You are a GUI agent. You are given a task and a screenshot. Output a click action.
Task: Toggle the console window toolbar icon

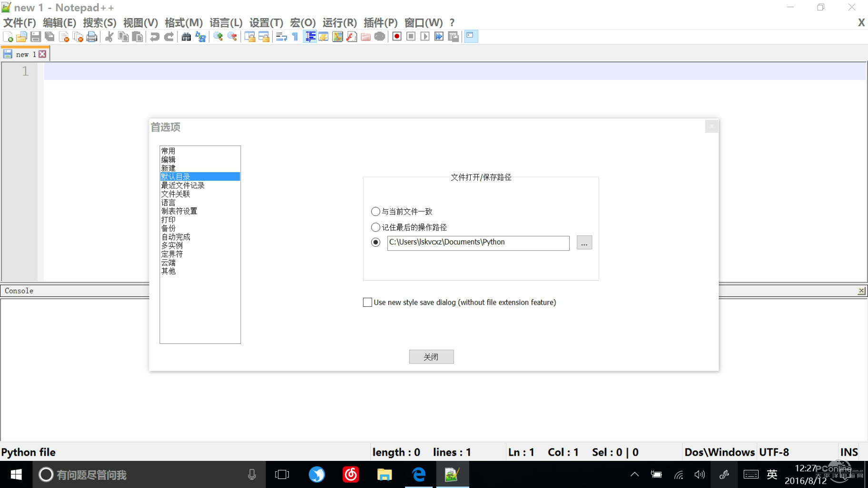(x=471, y=37)
